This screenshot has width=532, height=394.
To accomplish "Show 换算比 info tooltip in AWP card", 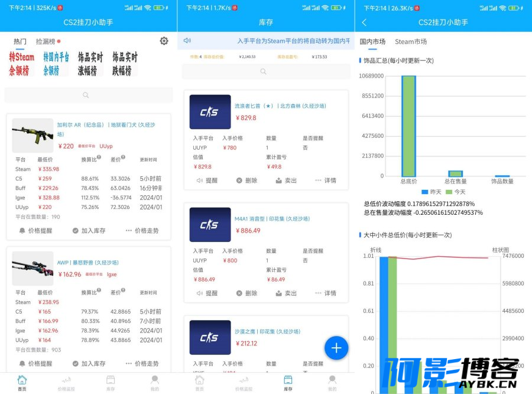I will coord(99,290).
